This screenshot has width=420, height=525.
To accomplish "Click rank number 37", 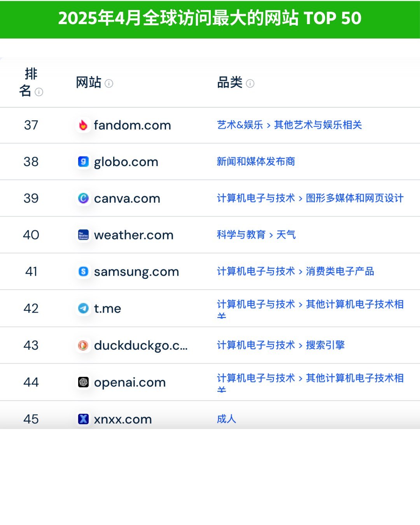I will [x=31, y=125].
